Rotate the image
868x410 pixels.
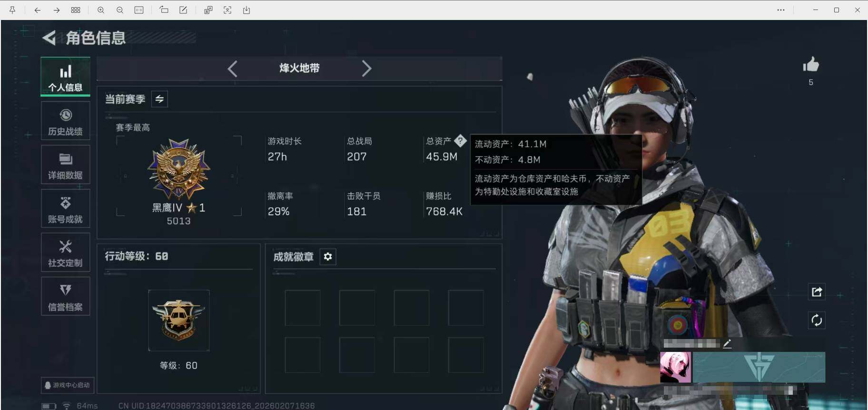tap(164, 10)
